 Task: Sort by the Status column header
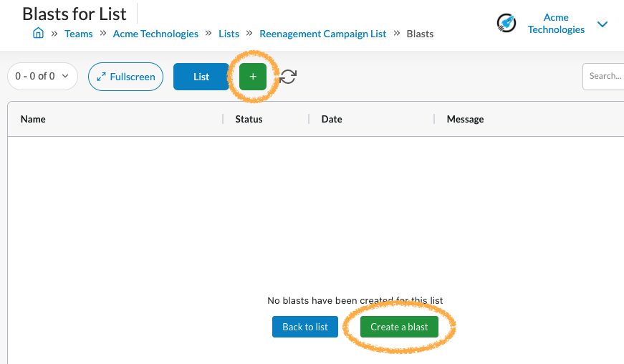click(x=249, y=119)
